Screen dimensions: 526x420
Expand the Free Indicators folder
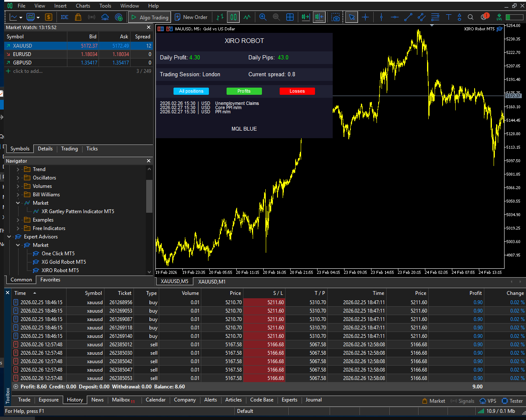point(18,228)
